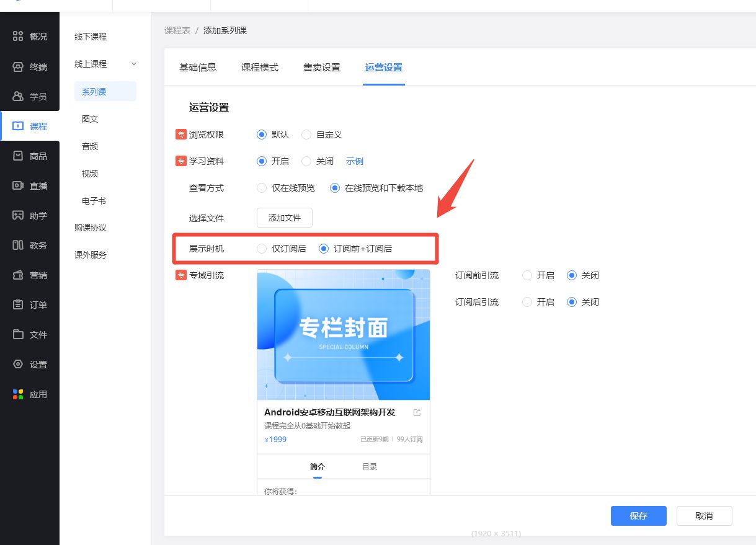Click the 保存 button
This screenshot has height=545, width=756.
[638, 516]
